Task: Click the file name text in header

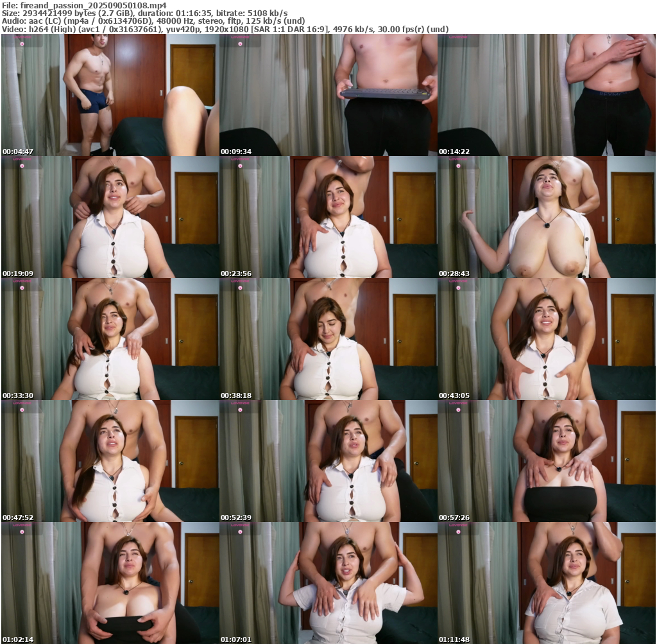Action: (x=83, y=5)
